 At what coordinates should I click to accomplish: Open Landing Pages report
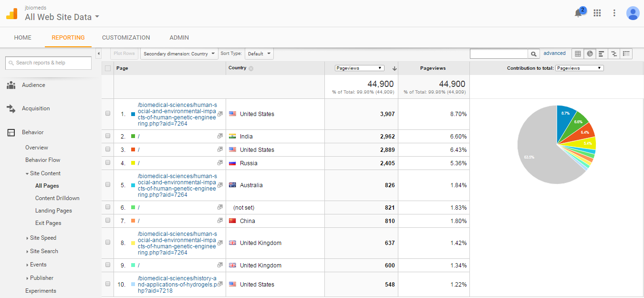pyautogui.click(x=53, y=211)
